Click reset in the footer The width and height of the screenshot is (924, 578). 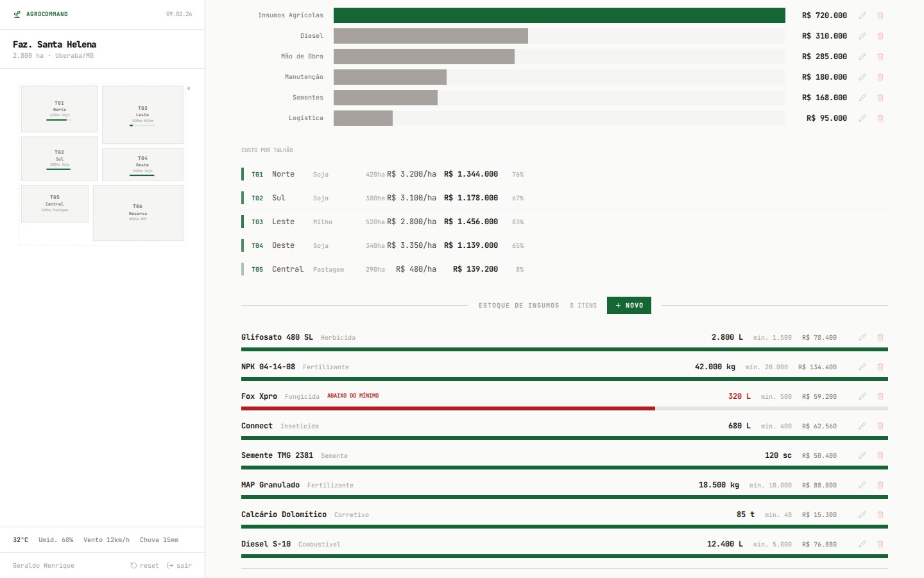tap(144, 565)
